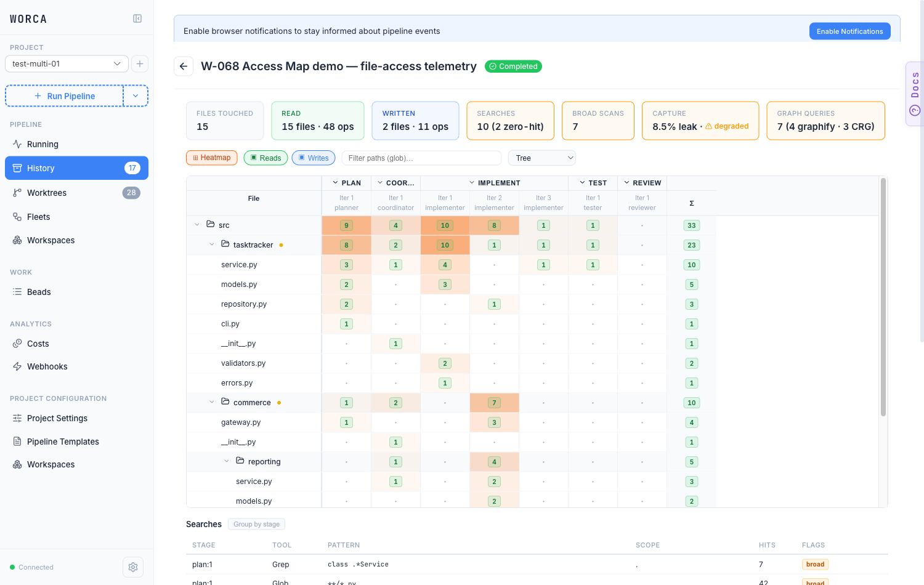The image size is (924, 585).
Task: Open the Beads work list
Action: click(x=76, y=292)
